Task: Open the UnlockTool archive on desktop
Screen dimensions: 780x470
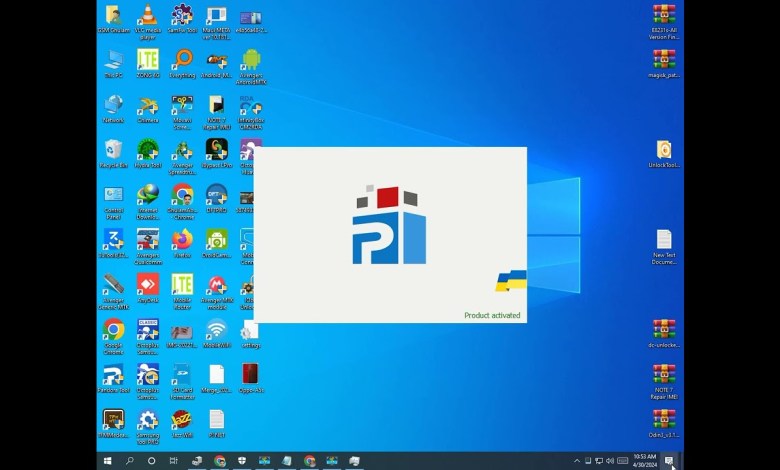Action: (664, 151)
